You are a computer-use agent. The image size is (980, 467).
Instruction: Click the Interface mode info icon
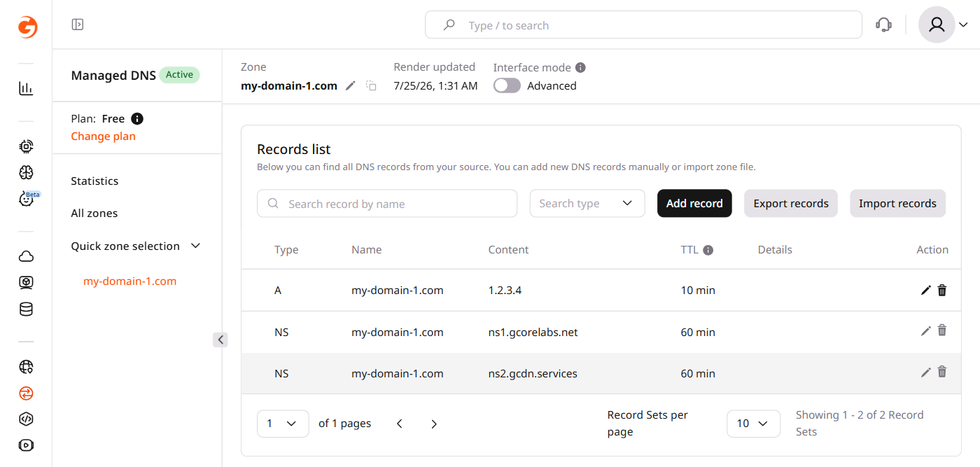click(x=580, y=68)
